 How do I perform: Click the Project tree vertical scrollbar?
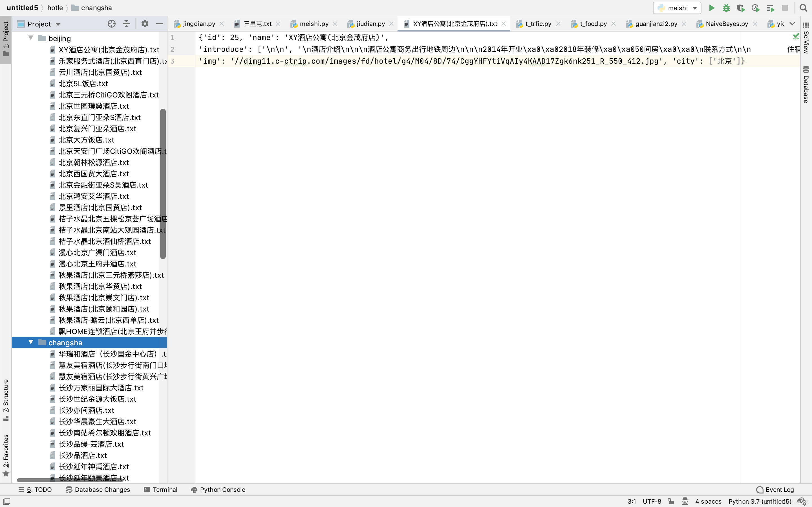tap(163, 184)
